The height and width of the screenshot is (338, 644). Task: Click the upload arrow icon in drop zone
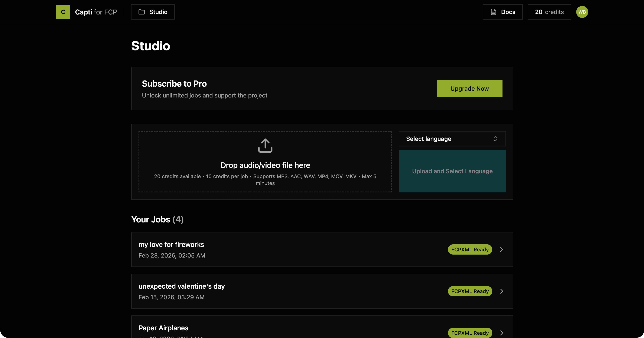[265, 146]
